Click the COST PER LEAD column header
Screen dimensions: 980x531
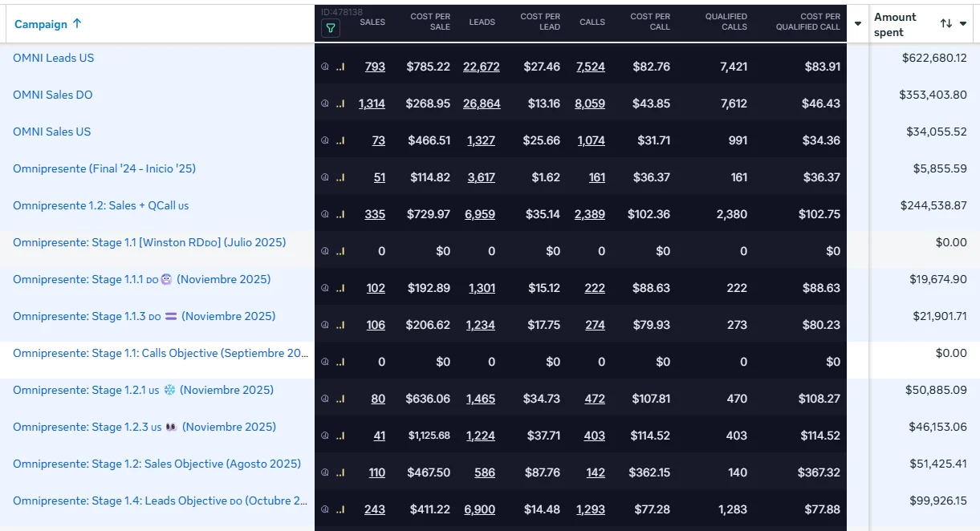coord(540,22)
